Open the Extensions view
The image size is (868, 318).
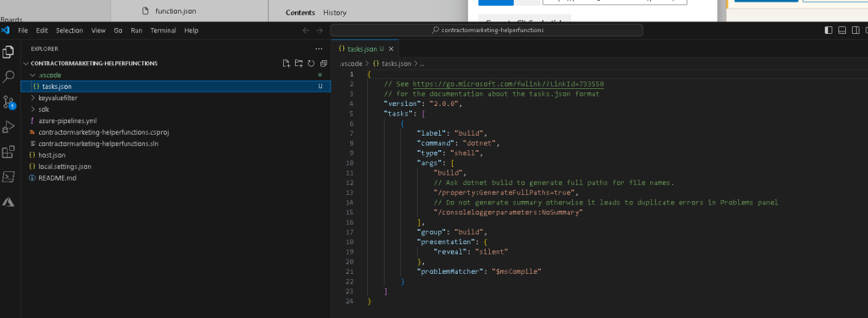pyautogui.click(x=8, y=152)
